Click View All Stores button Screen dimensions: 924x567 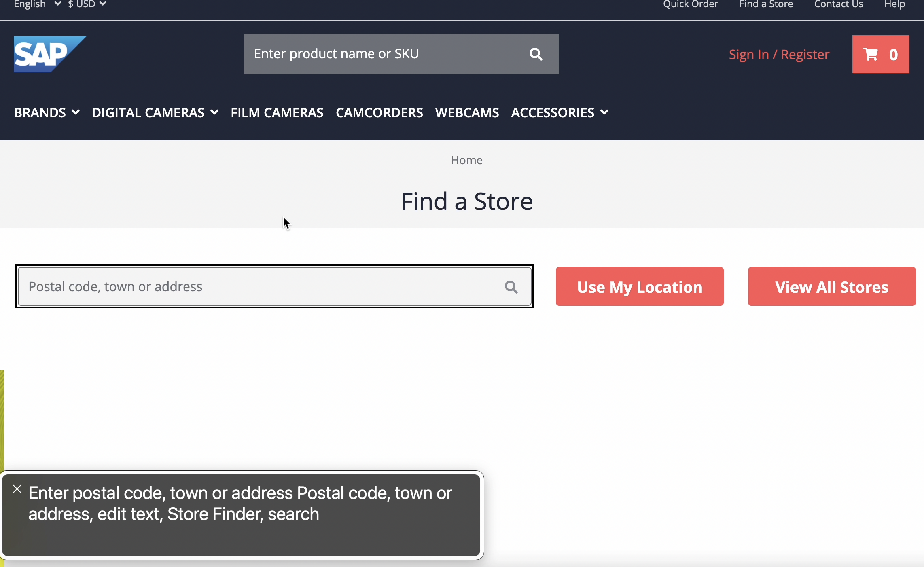[832, 286]
